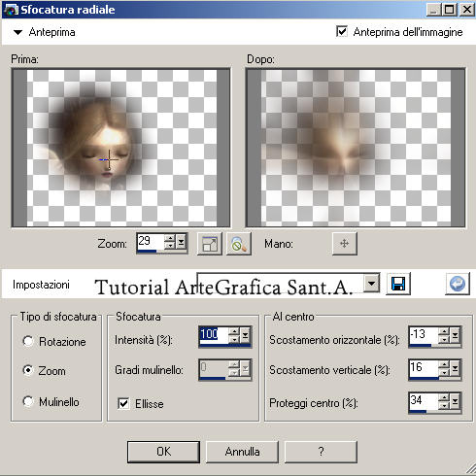Click the Mano pan navigation button
476x476 pixels.
pos(345,244)
